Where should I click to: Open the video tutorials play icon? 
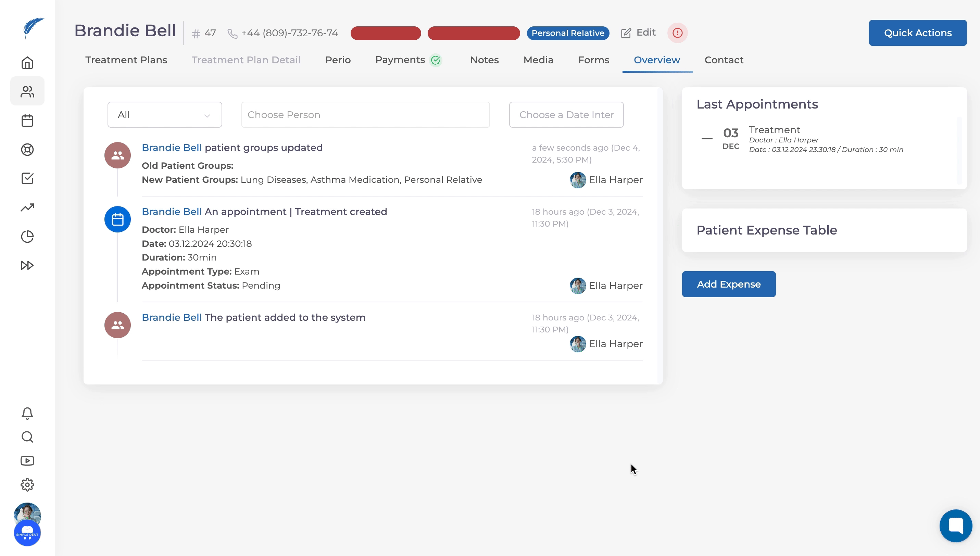pos(27,461)
